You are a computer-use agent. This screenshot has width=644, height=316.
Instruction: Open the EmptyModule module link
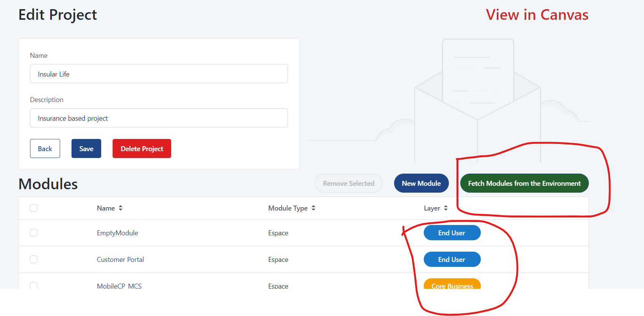click(x=117, y=233)
